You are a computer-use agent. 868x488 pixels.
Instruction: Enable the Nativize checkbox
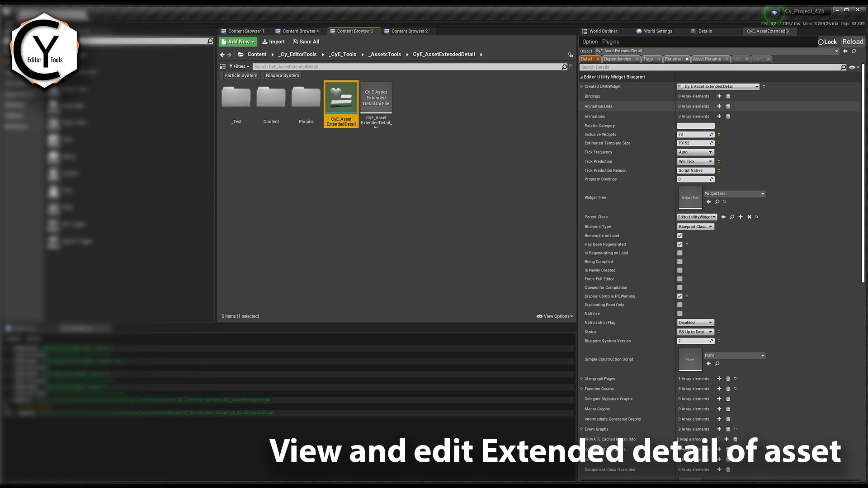pos(679,314)
